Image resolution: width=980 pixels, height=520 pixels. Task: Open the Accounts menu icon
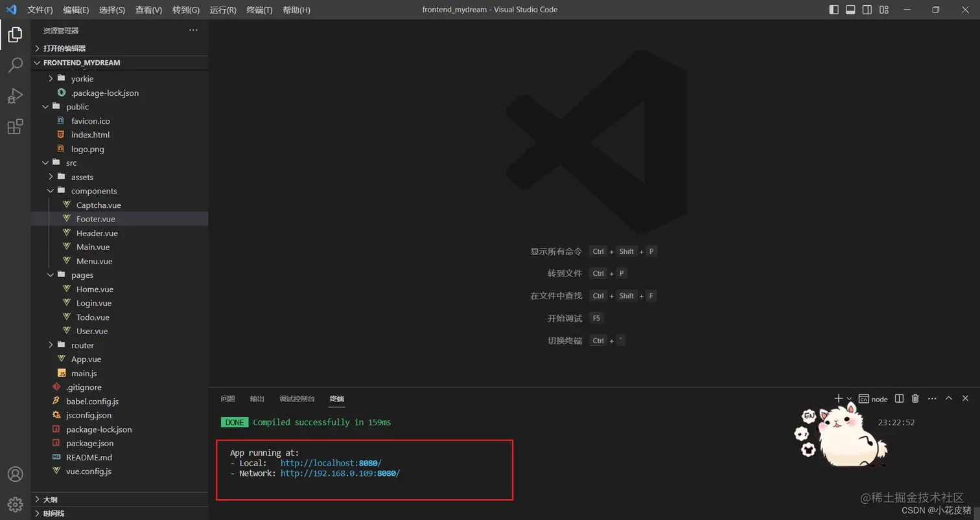[15, 474]
